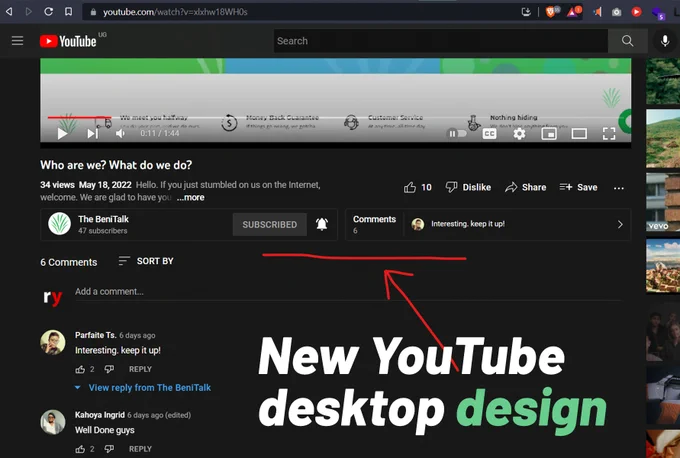Viewport: 680px width, 458px height.
Task: Reply to Kahoya Ingrid's comment
Action: click(140, 449)
